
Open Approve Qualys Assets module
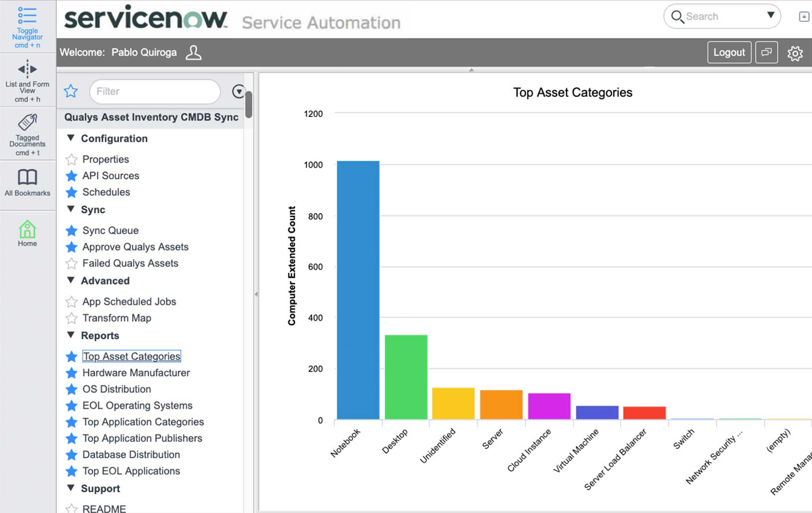pos(135,247)
